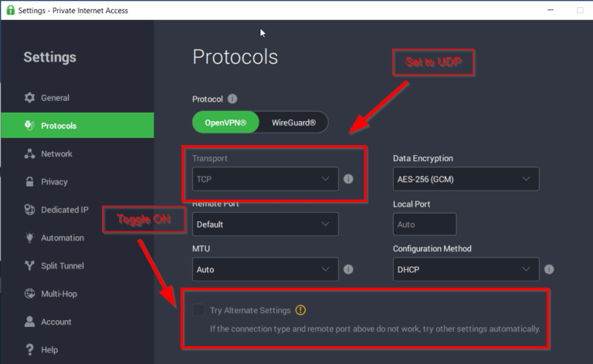Click the Privacy padlock icon
Viewport: 593px width, 364px height.
(x=29, y=182)
